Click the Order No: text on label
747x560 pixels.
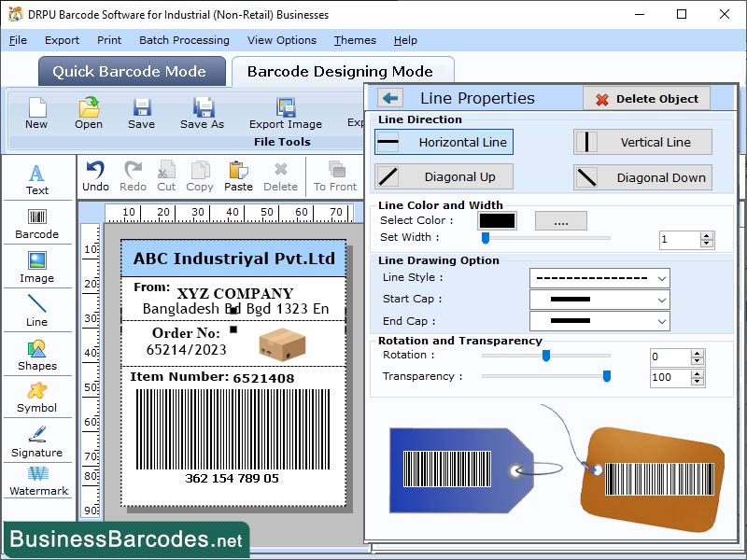coord(186,333)
